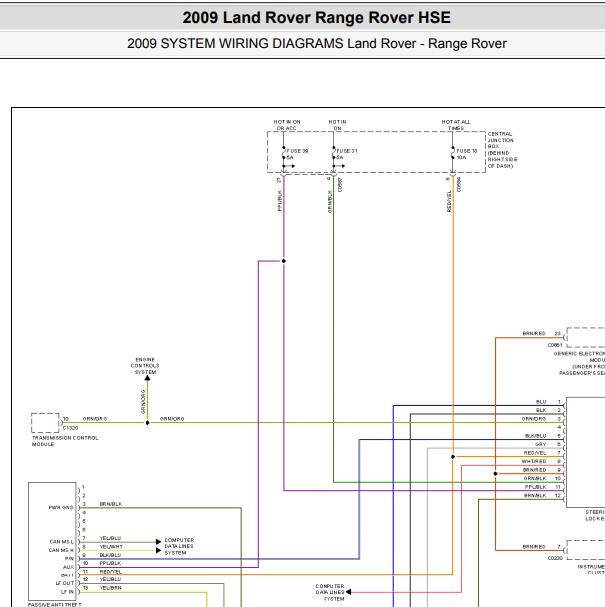Click 'GRN/ORG' label at steering lock pin 3
605x607 pixels.
pos(534,419)
